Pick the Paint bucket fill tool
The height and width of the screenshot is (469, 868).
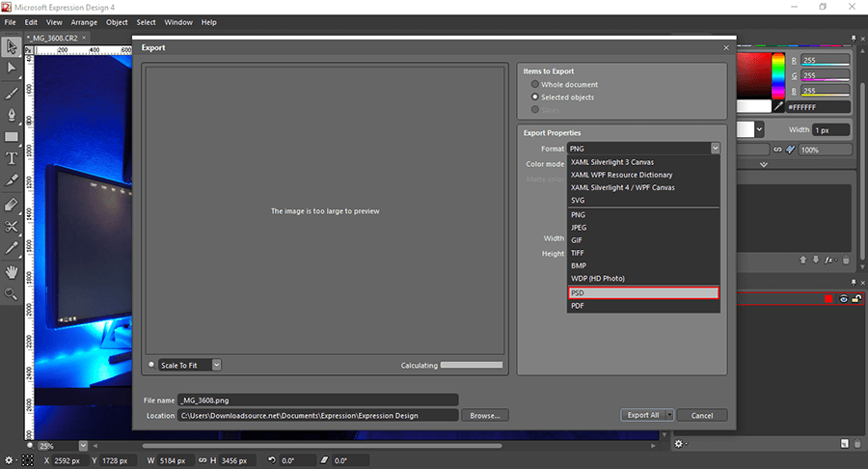(11, 205)
